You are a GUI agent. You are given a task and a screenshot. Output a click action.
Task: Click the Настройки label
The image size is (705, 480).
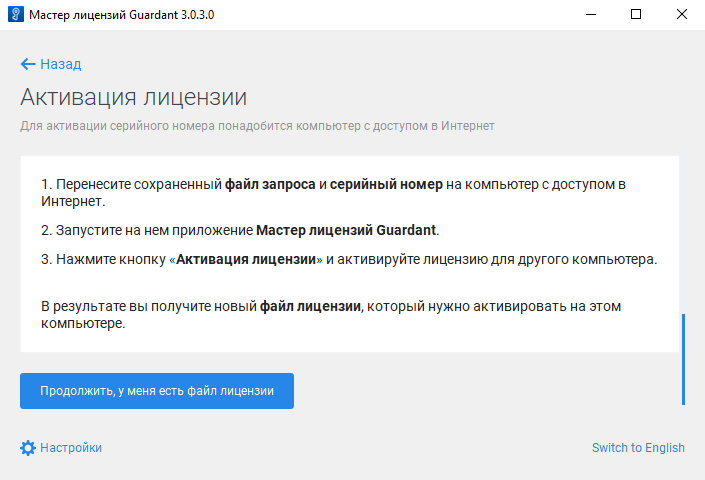70,448
